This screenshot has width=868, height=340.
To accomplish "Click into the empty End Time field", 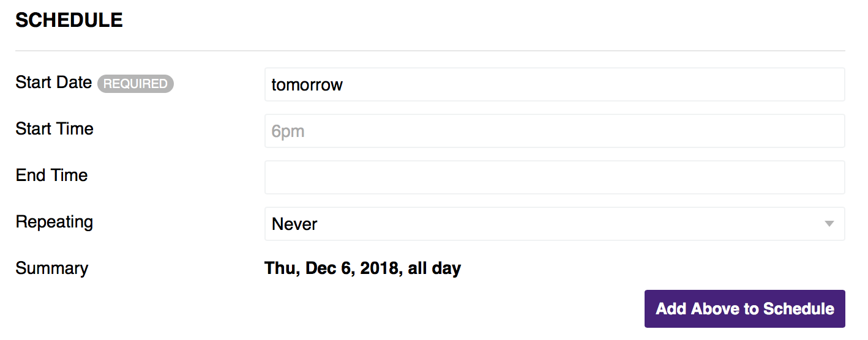I will pos(554,177).
